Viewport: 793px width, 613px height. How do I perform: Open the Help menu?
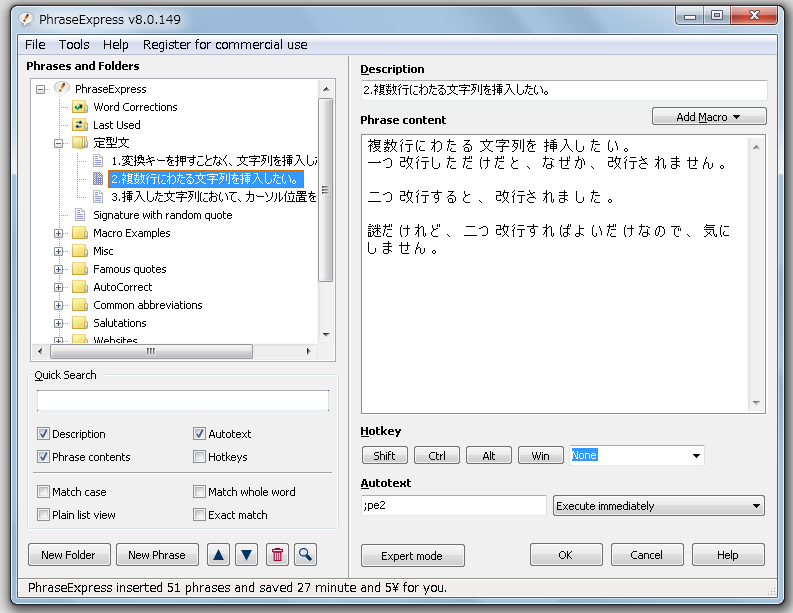[116, 45]
